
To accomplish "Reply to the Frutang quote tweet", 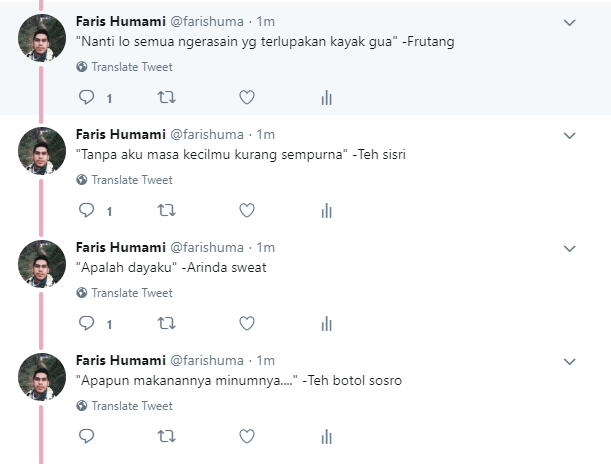I will (x=87, y=98).
